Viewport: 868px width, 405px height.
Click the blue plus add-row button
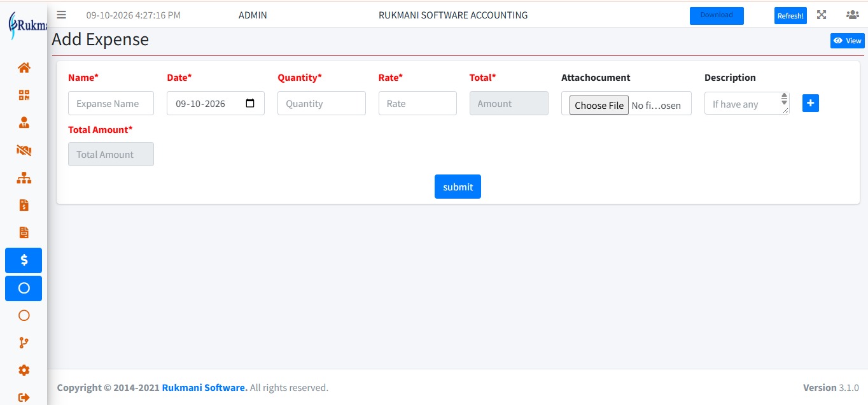tap(810, 103)
